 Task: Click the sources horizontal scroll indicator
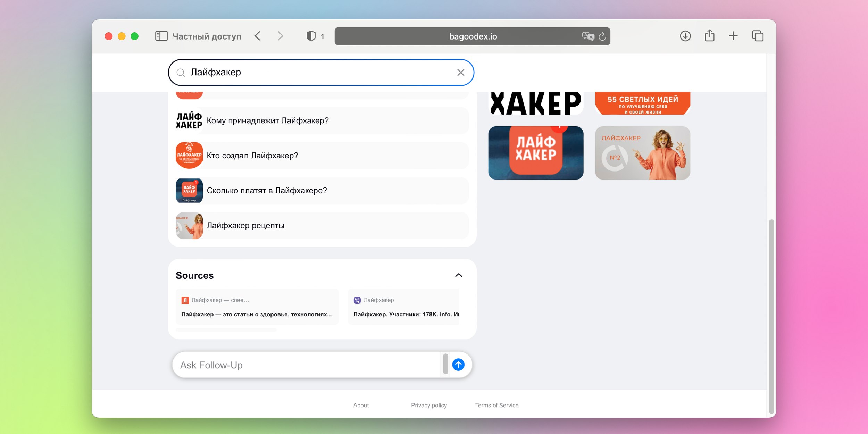tap(226, 330)
